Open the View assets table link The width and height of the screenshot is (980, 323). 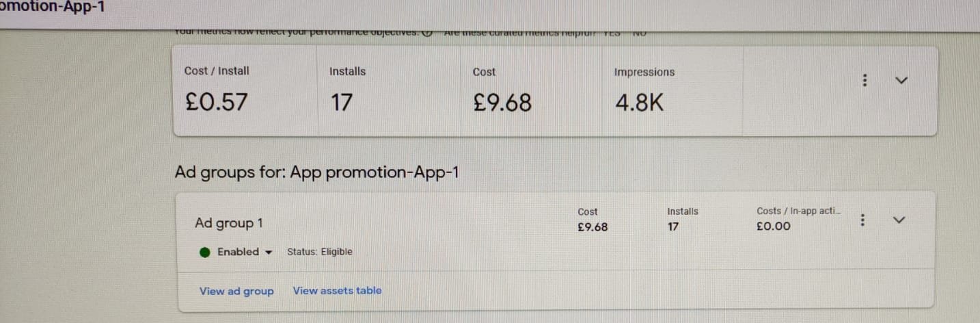pos(338,290)
